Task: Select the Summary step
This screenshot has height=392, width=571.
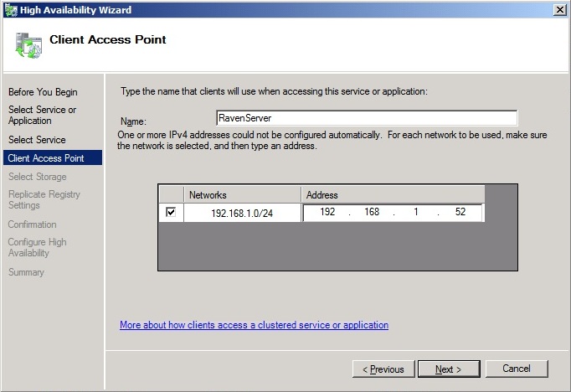Action: point(26,272)
